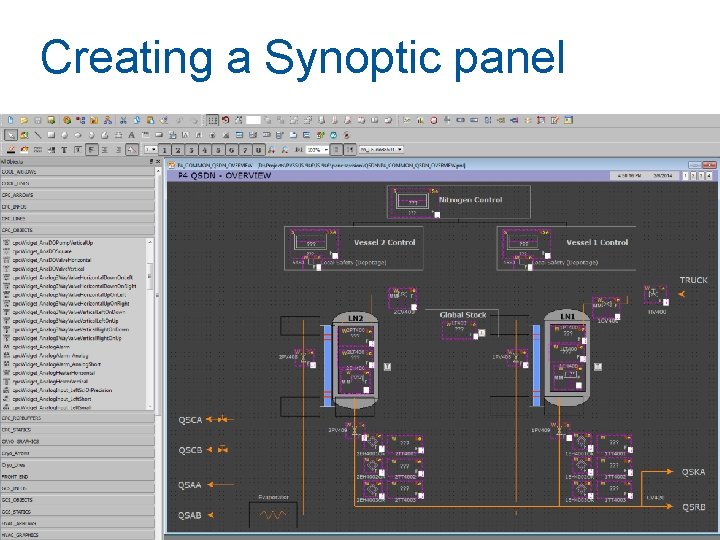Click the foreground color icon
This screenshot has height=540, width=720.
[11, 150]
